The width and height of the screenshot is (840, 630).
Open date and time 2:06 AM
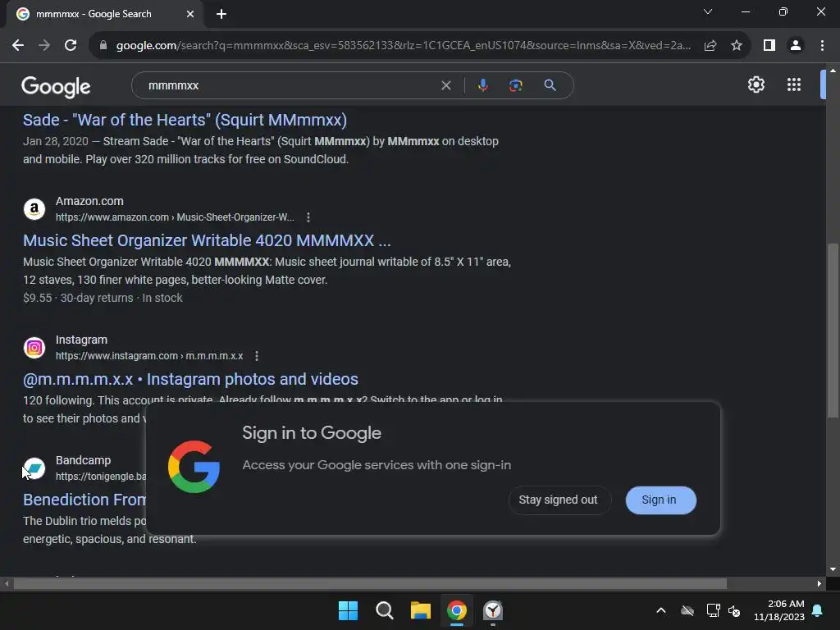[779, 610]
